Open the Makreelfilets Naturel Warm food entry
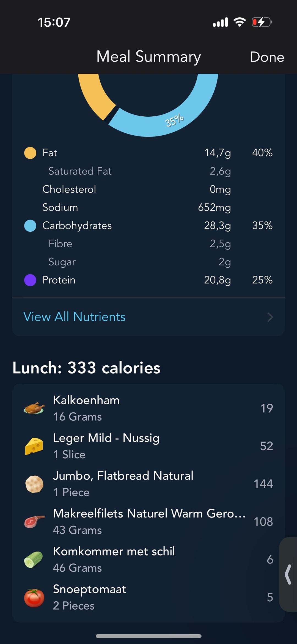 149,522
